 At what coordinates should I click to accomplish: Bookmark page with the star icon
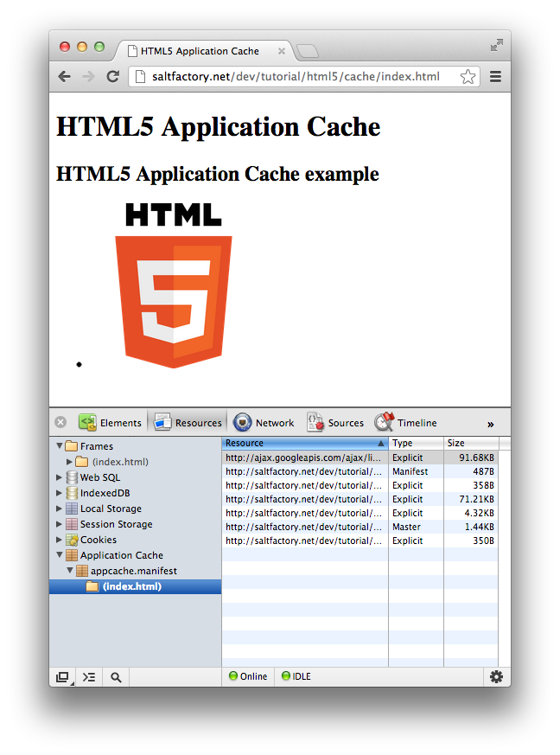(468, 77)
